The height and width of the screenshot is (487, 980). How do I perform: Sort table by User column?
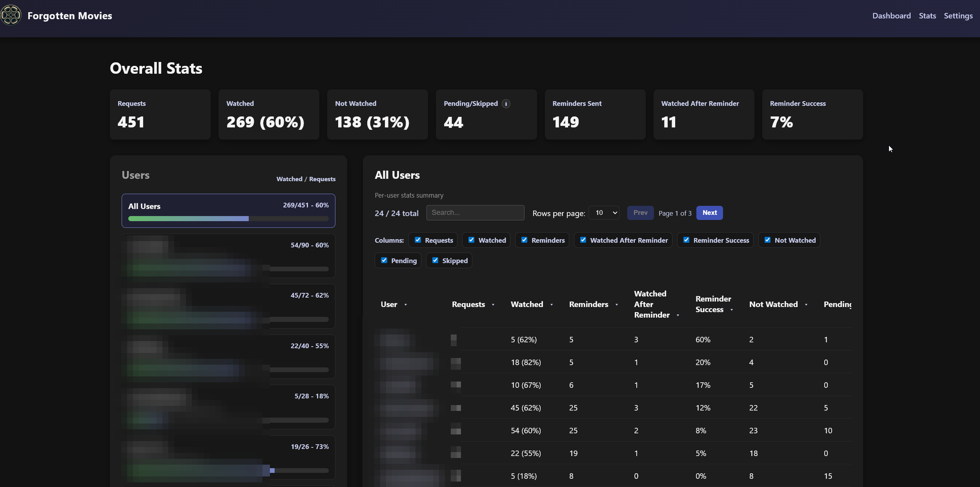coord(394,304)
